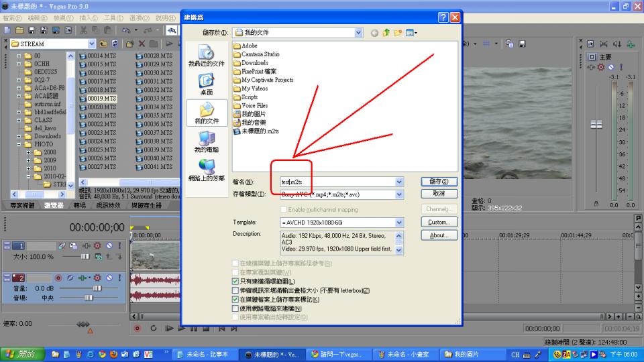Open the view menu icon in dialog
This screenshot has height=362, width=644.
pyautogui.click(x=411, y=32)
